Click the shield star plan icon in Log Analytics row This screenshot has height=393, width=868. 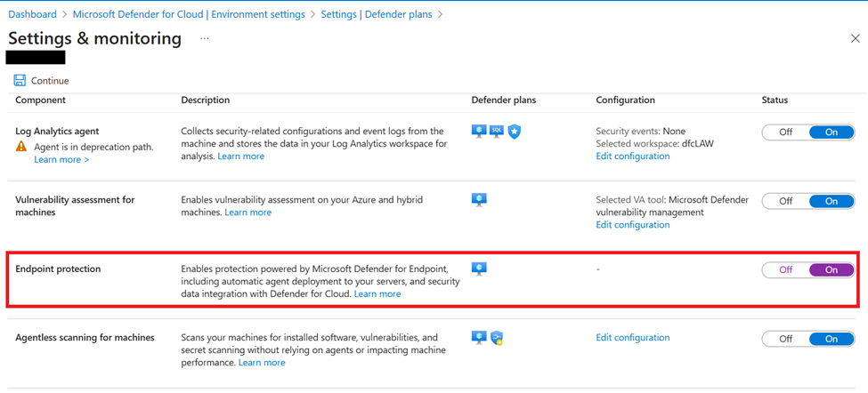[x=515, y=132]
